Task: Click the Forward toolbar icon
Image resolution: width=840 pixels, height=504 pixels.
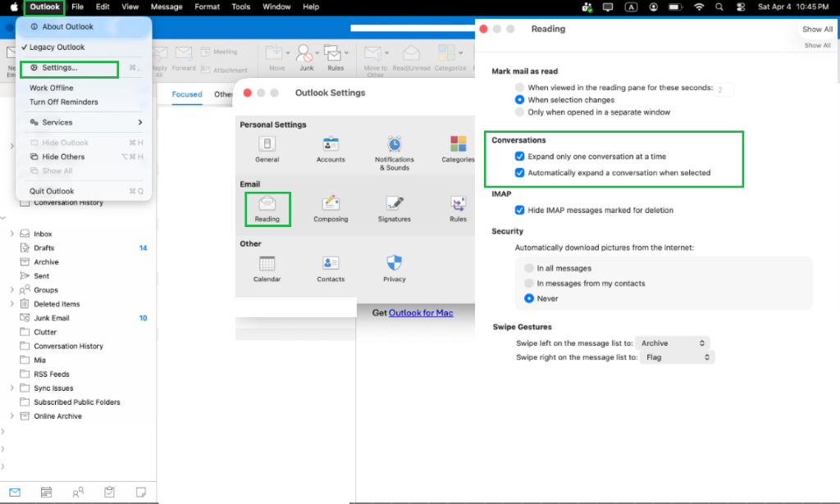Action: tap(183, 53)
